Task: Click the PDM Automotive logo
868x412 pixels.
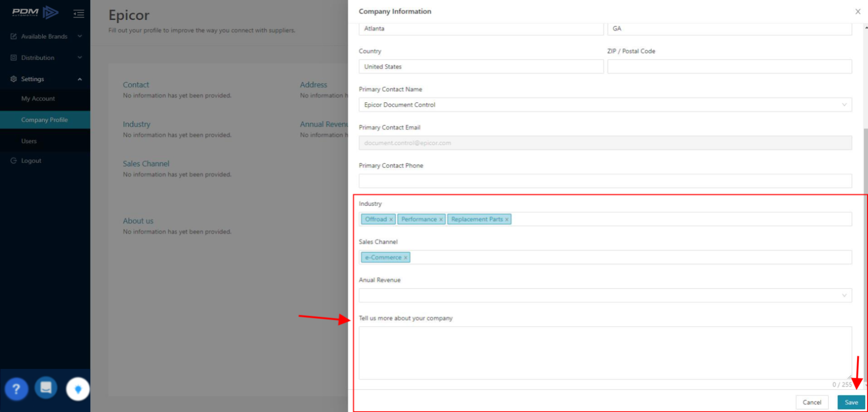Action: [x=35, y=12]
